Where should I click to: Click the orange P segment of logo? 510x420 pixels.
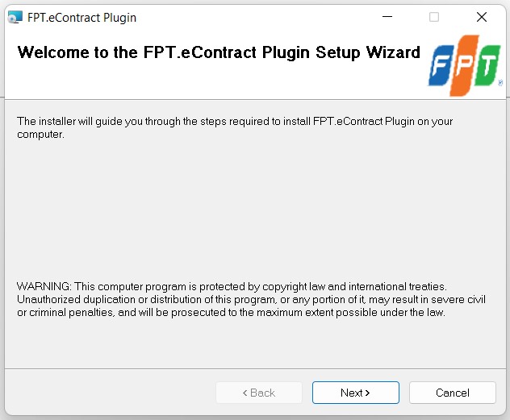point(464,65)
